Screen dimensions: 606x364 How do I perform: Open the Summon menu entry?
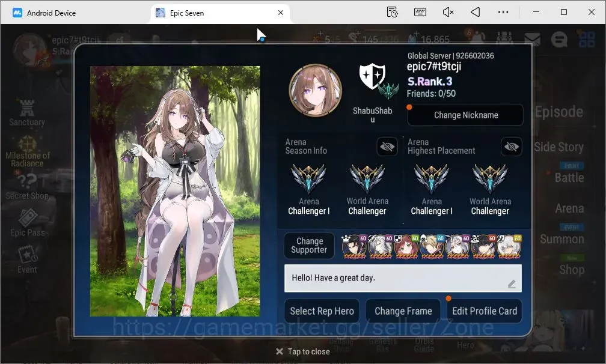tap(562, 239)
